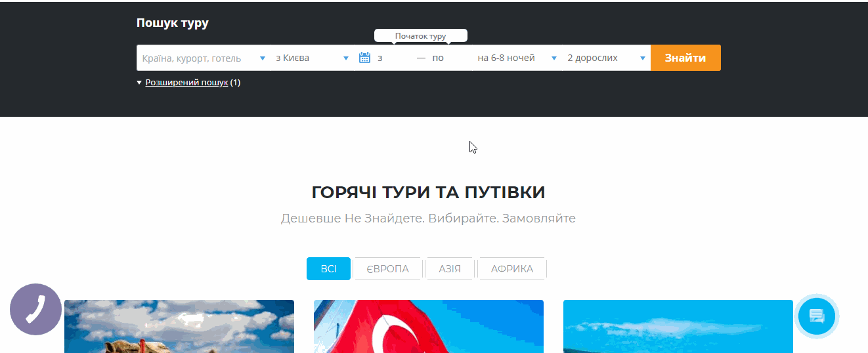This screenshot has height=353, width=868.
Task: Select the 'АФРИКА' filter tab
Action: point(512,268)
